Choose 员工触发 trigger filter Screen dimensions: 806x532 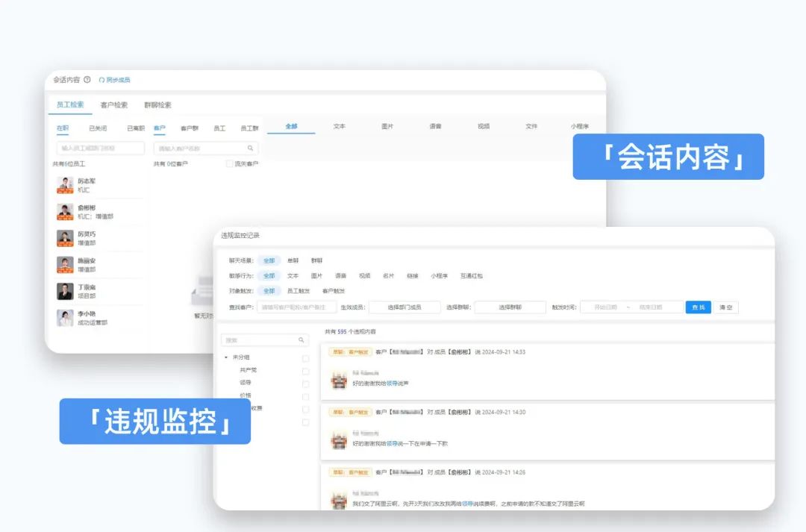click(298, 291)
